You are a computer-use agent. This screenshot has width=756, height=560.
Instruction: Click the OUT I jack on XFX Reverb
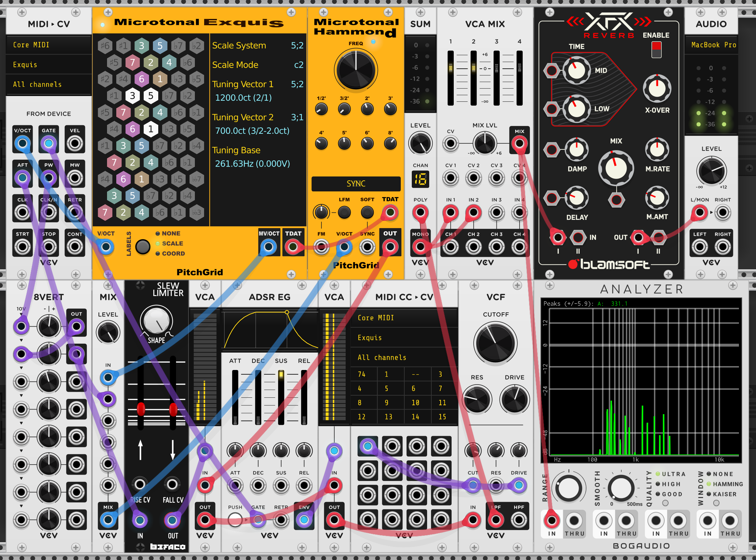point(638,237)
